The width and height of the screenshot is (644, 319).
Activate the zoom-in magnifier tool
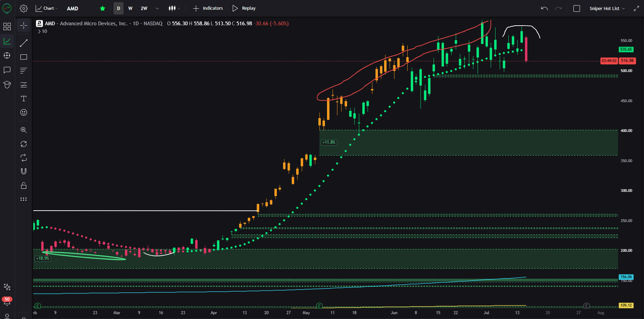point(24,130)
